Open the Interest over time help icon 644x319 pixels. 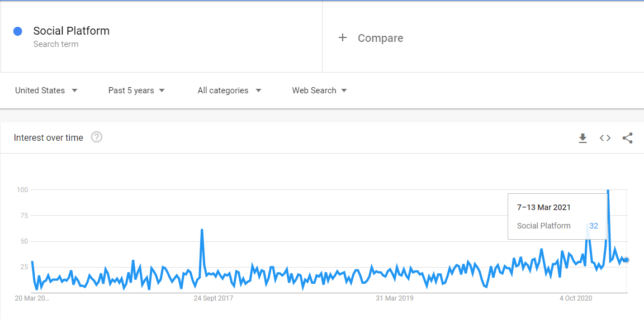[x=97, y=137]
